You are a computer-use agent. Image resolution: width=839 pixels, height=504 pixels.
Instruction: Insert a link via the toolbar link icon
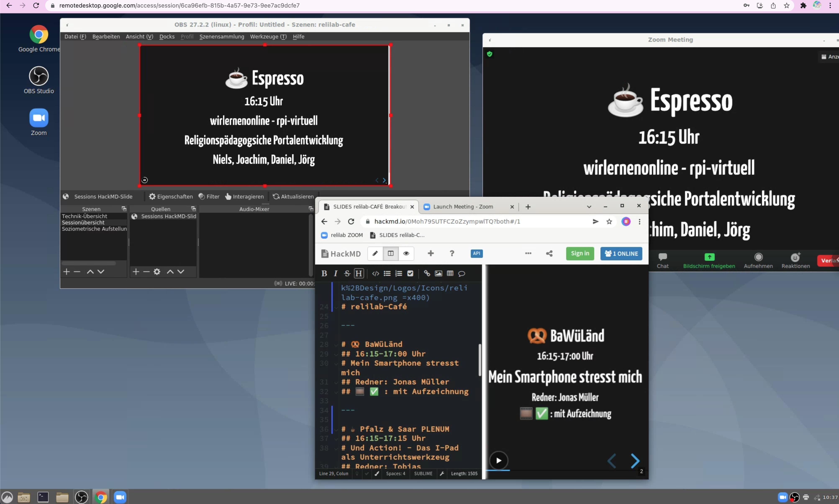(x=427, y=273)
